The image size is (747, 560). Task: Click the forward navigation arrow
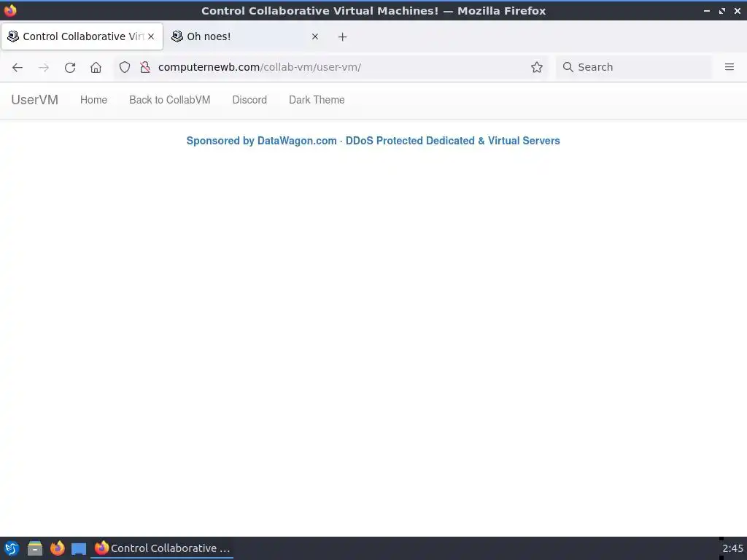[44, 67]
